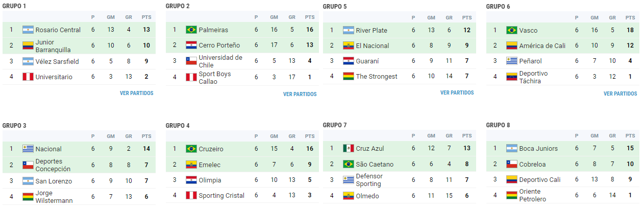Open Ver Partidos link under Grupo 6
The width and height of the screenshot is (644, 208).
point(620,94)
